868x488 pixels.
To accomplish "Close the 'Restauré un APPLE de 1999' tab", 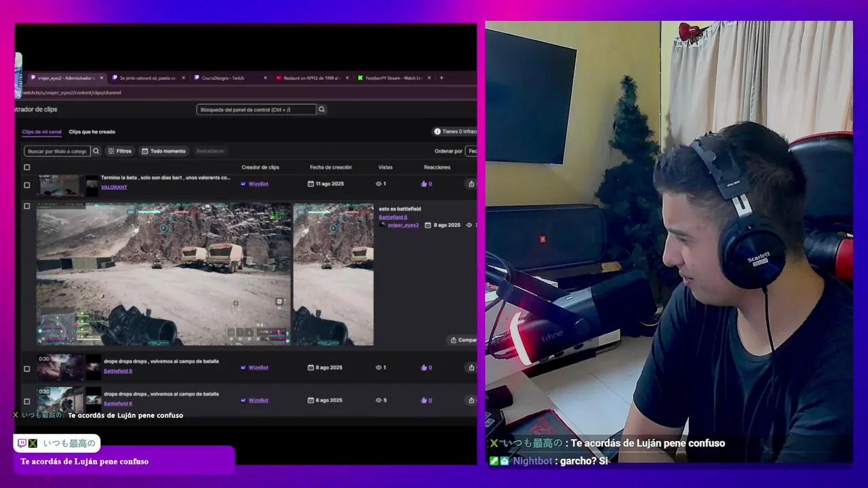I will pos(347,78).
